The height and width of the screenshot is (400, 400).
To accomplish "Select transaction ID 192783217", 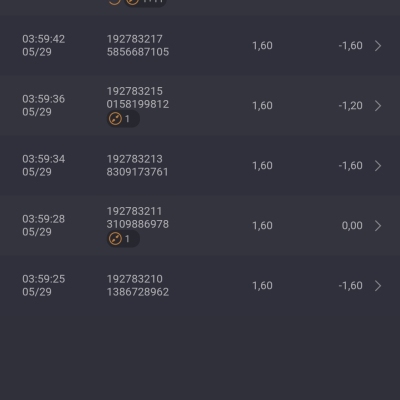I will [x=135, y=39].
